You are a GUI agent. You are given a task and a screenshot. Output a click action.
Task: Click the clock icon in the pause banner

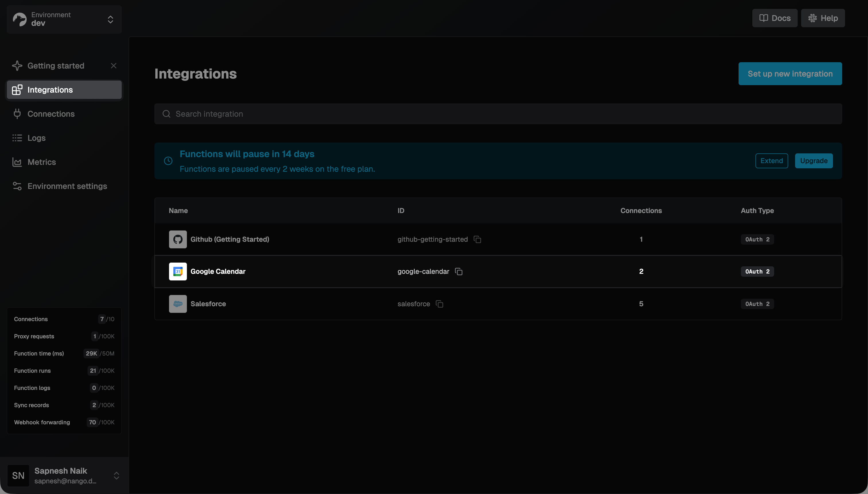pos(168,161)
